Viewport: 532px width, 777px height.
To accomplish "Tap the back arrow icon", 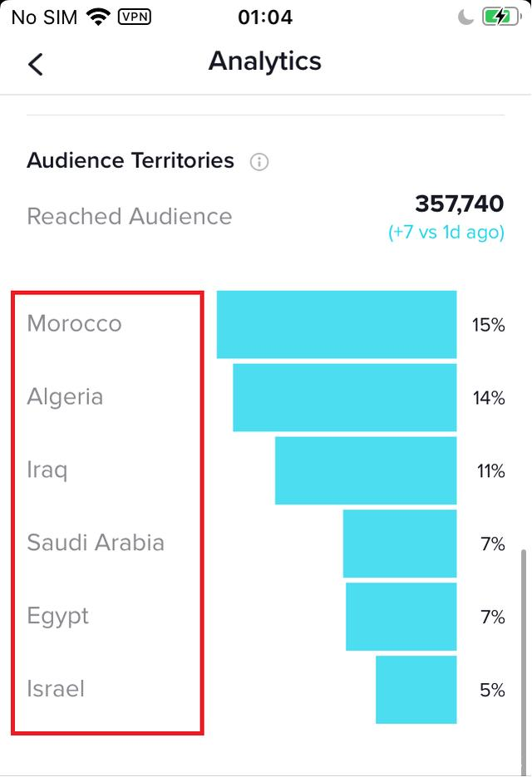I will 36,65.
